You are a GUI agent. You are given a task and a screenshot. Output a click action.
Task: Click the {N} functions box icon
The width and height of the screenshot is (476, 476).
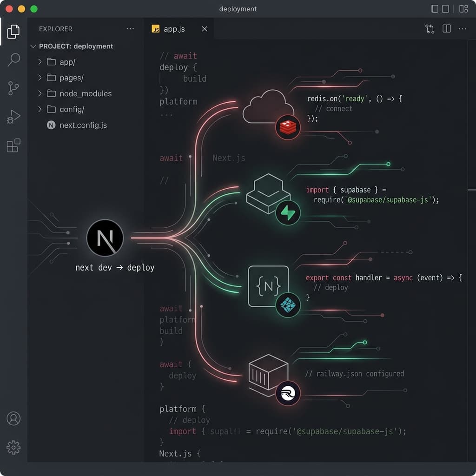pyautogui.click(x=268, y=286)
